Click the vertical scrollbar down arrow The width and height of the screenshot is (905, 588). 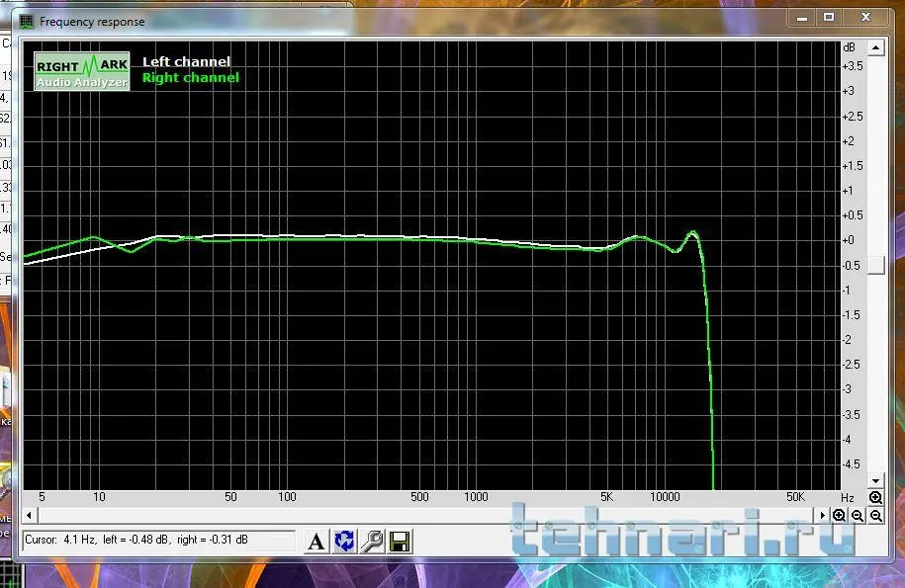pyautogui.click(x=876, y=480)
